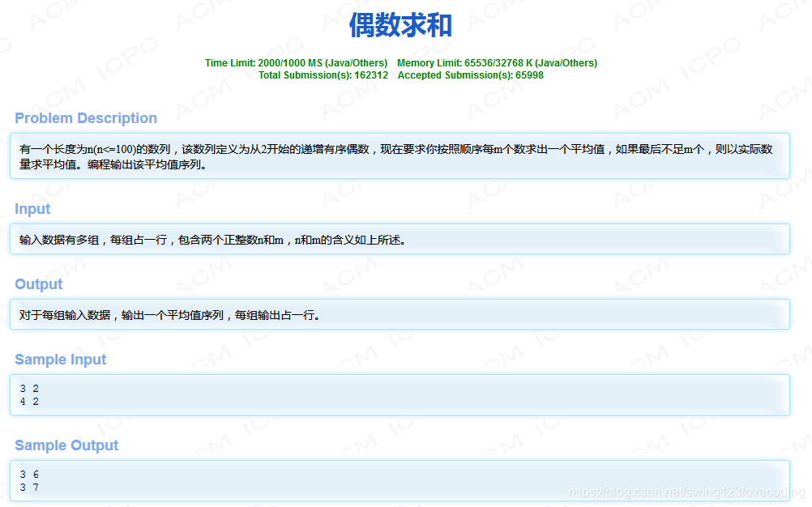
Task: Click the input description text 输入数据有多组
Action: (x=213, y=240)
